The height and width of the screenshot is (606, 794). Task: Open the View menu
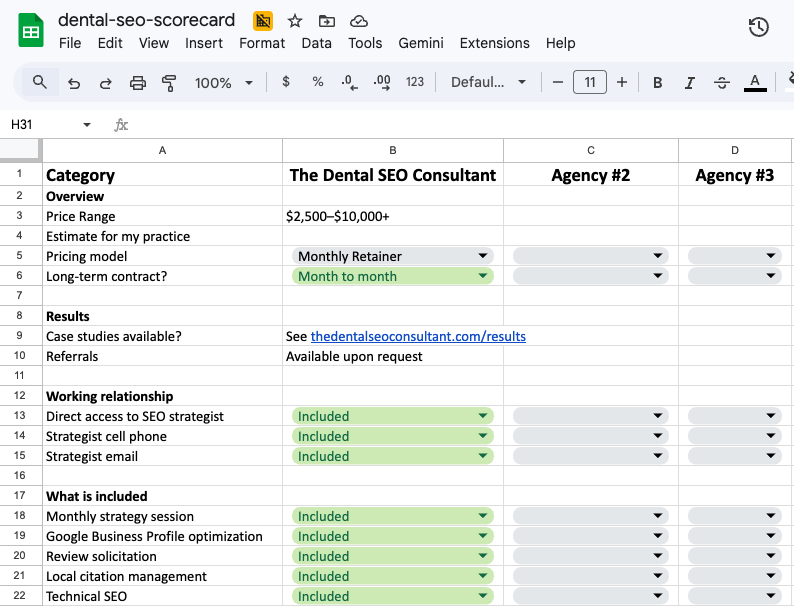[x=154, y=43]
